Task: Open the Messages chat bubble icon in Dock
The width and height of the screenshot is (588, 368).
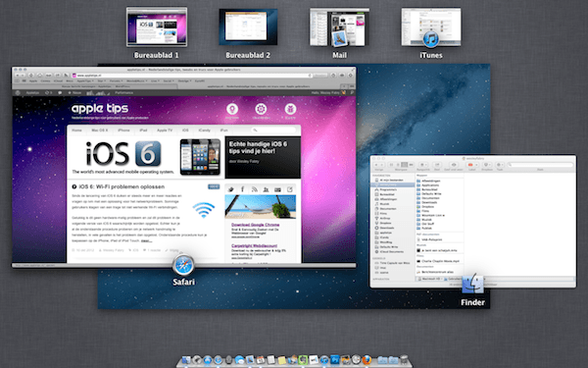Action: coord(240,360)
